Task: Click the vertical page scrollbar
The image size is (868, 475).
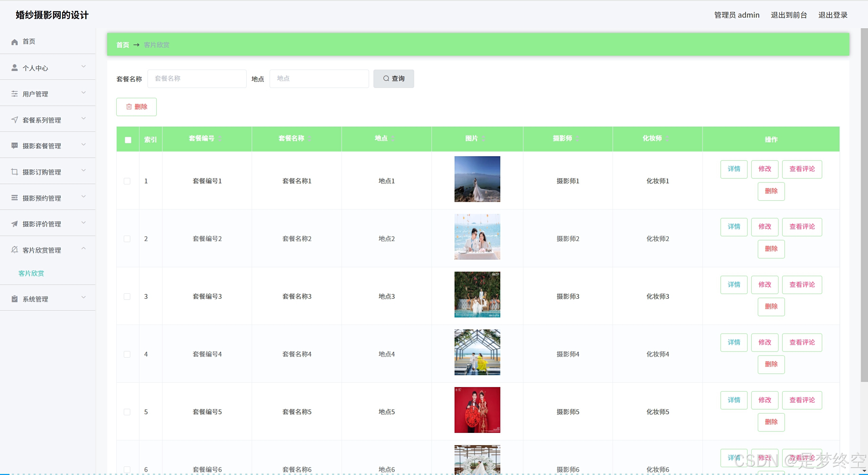Action: [864, 204]
